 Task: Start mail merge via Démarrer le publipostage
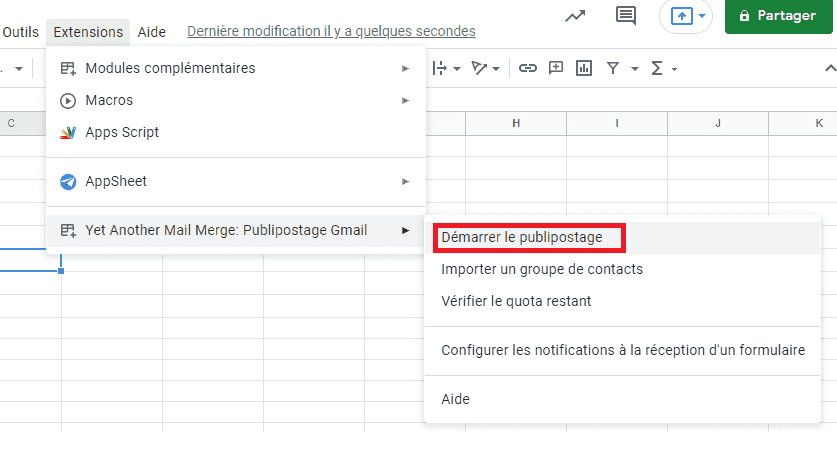pyautogui.click(x=622, y=237)
